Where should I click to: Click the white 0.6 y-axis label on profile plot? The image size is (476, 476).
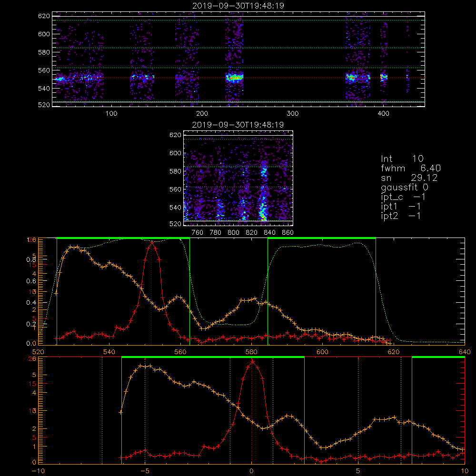(31, 281)
